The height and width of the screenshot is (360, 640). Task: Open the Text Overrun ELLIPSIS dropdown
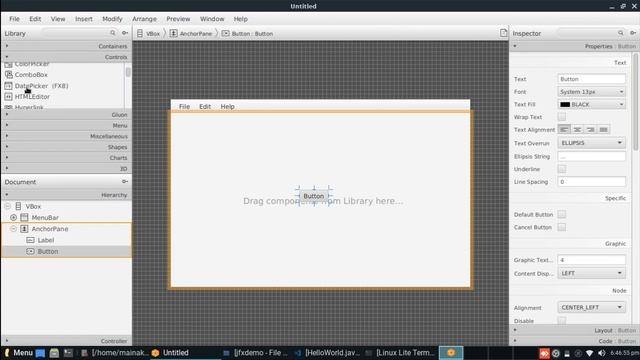click(x=591, y=143)
